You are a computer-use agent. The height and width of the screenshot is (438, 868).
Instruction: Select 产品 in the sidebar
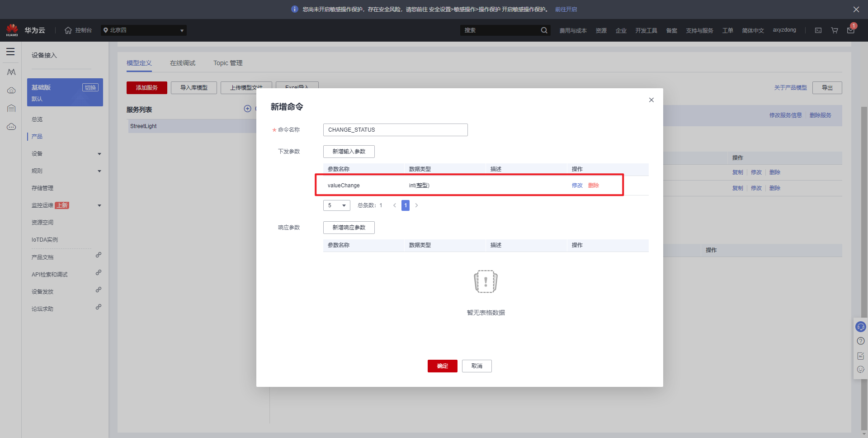[x=37, y=137]
